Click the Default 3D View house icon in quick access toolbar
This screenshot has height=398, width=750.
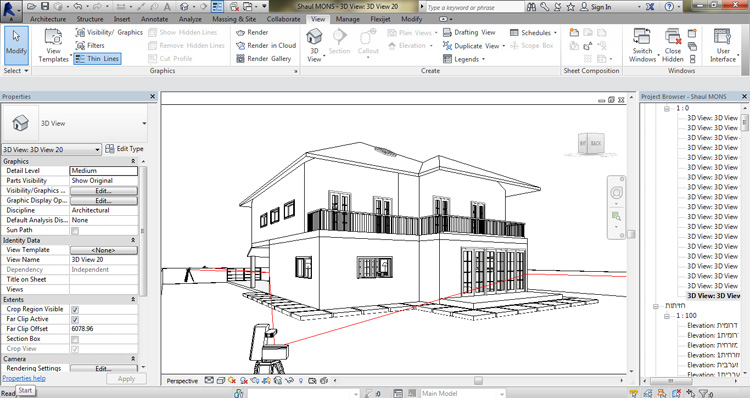point(185,7)
